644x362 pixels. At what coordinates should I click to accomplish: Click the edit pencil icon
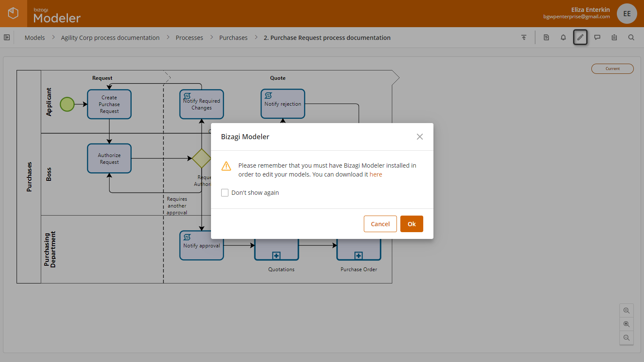(x=580, y=37)
